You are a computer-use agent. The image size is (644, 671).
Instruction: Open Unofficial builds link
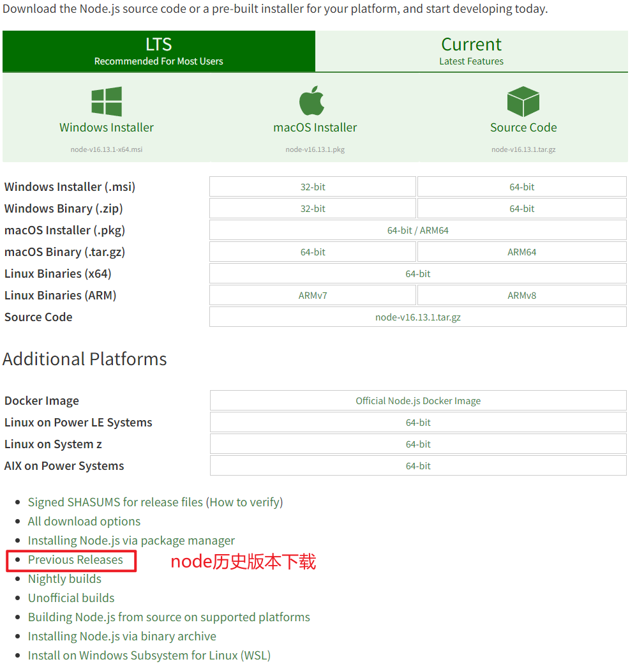[x=71, y=598]
